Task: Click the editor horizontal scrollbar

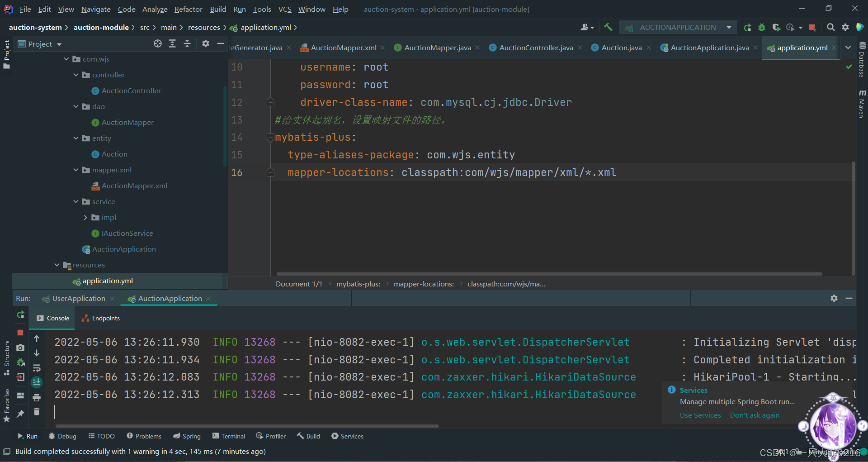Action: (549, 274)
